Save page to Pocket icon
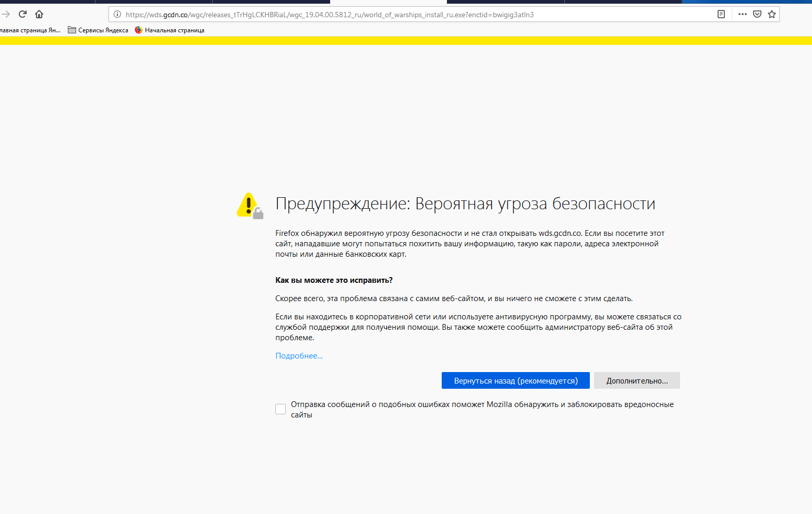This screenshot has height=514, width=812. point(757,14)
